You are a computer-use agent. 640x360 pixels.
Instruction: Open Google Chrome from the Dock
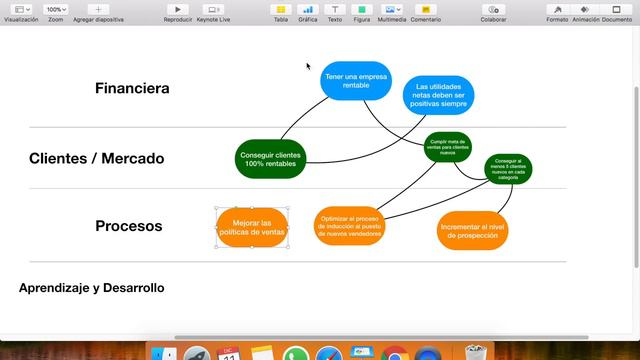pos(395,353)
